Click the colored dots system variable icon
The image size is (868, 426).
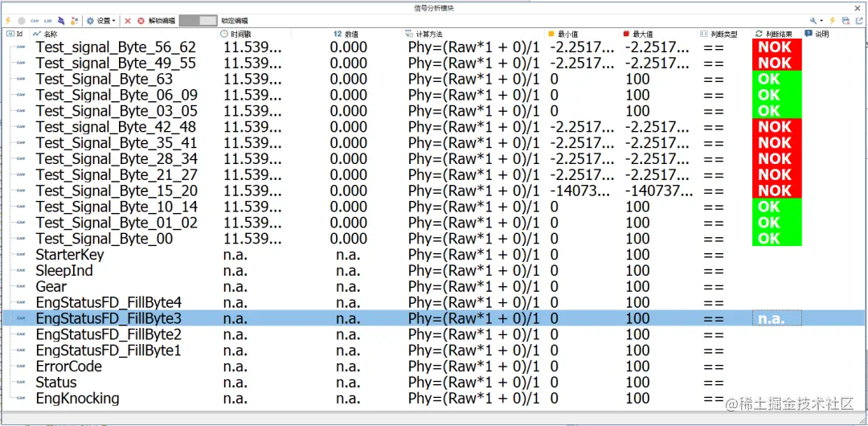coord(75,21)
